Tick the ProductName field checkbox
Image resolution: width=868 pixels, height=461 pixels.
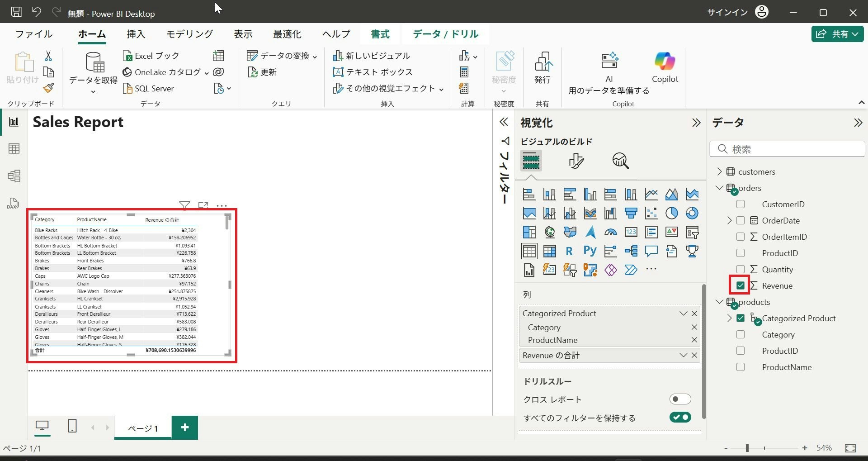[741, 367]
